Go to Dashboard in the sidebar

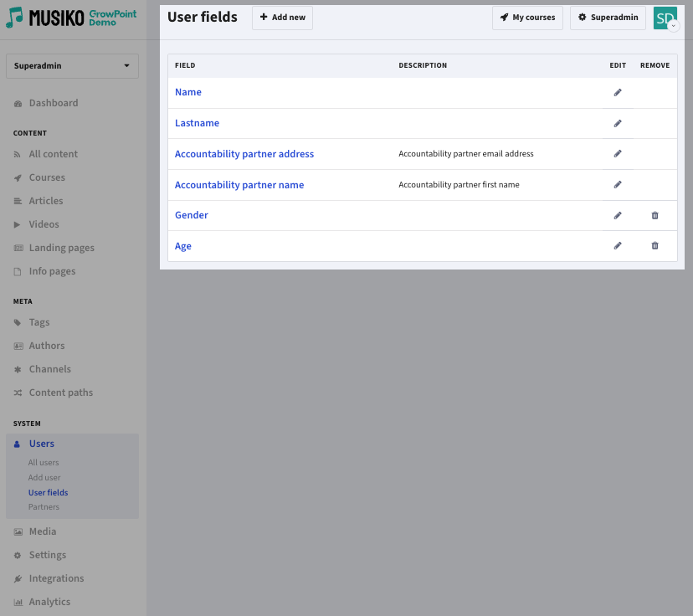point(54,103)
